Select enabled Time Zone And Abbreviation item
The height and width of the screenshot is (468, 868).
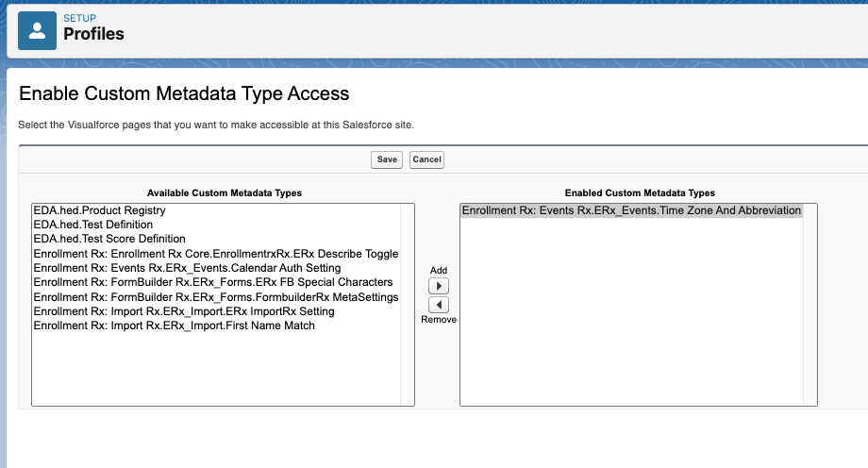coord(630,210)
